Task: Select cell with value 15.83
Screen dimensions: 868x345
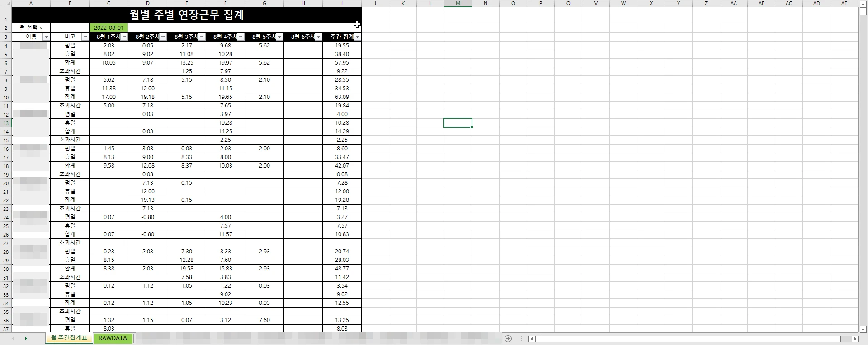Action: point(225,269)
